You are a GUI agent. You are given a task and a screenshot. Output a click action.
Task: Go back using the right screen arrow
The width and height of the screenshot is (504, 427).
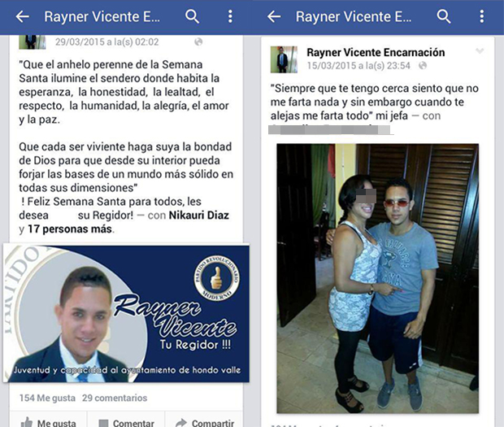[x=274, y=16]
